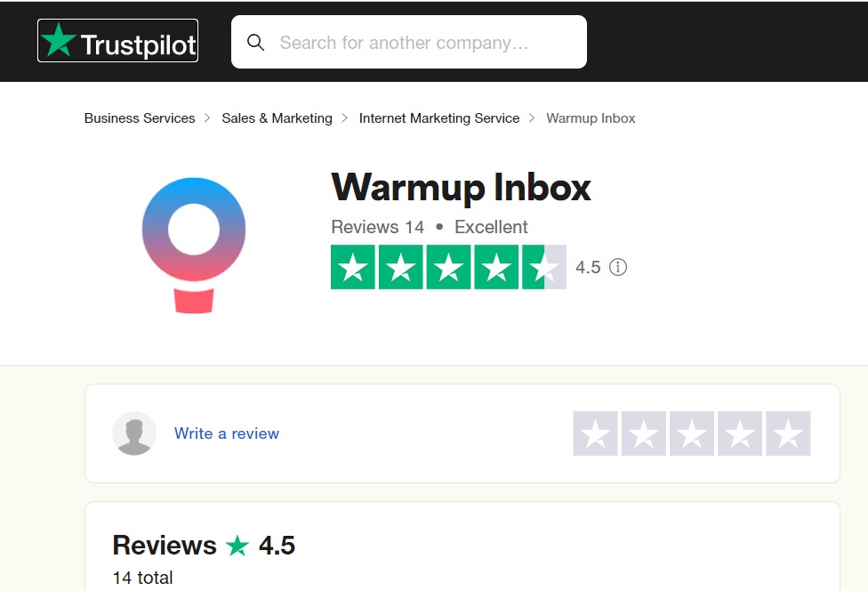Click the green TrustScore star rating image
The image size is (868, 591).
coord(448,267)
